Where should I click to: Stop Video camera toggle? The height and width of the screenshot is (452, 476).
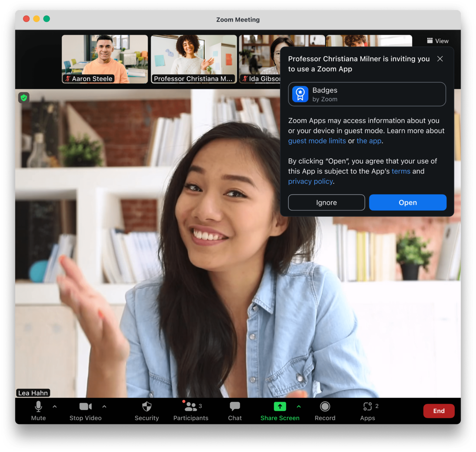(85, 411)
